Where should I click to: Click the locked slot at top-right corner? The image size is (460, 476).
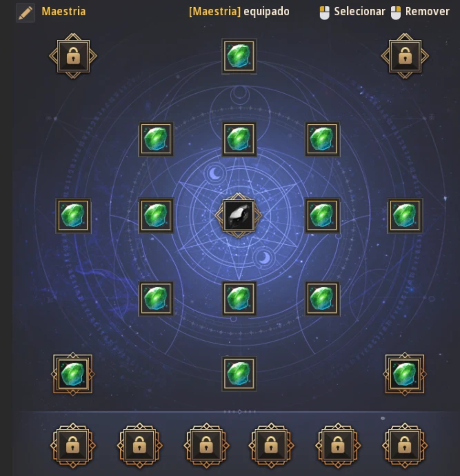click(405, 56)
